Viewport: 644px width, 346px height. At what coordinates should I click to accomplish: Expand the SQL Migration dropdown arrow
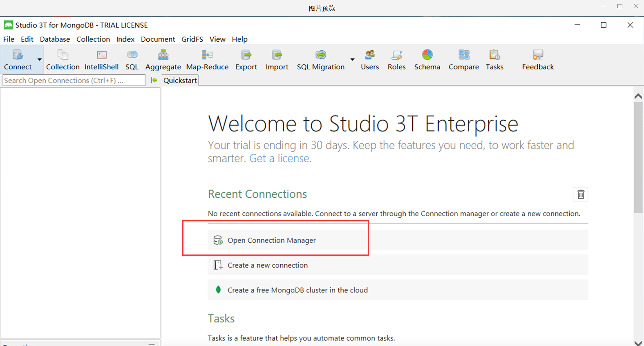coord(352,60)
